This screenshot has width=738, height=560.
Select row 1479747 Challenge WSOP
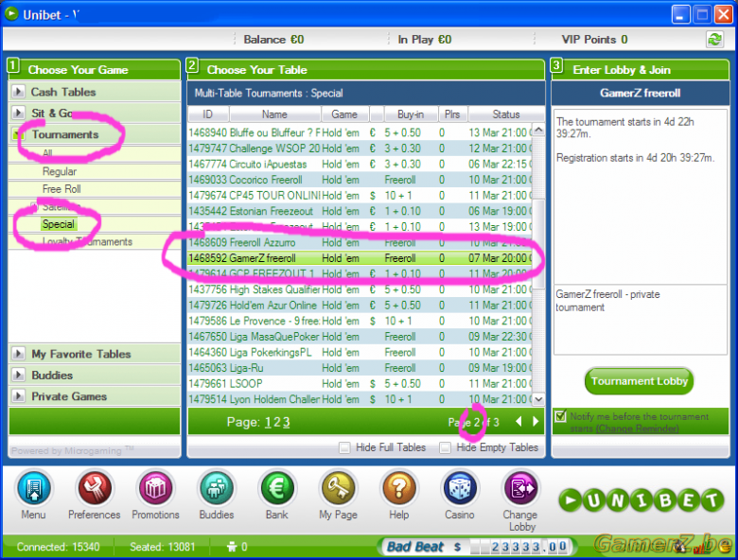tap(360, 149)
